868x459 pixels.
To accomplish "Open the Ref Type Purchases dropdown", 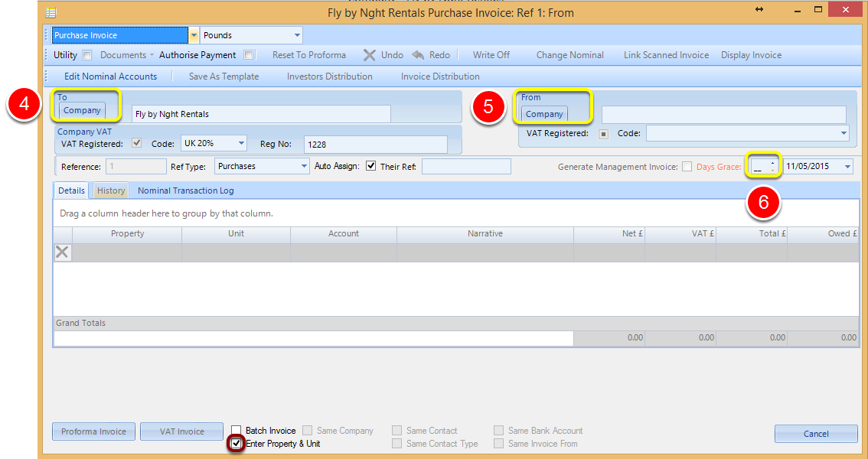I will (304, 166).
